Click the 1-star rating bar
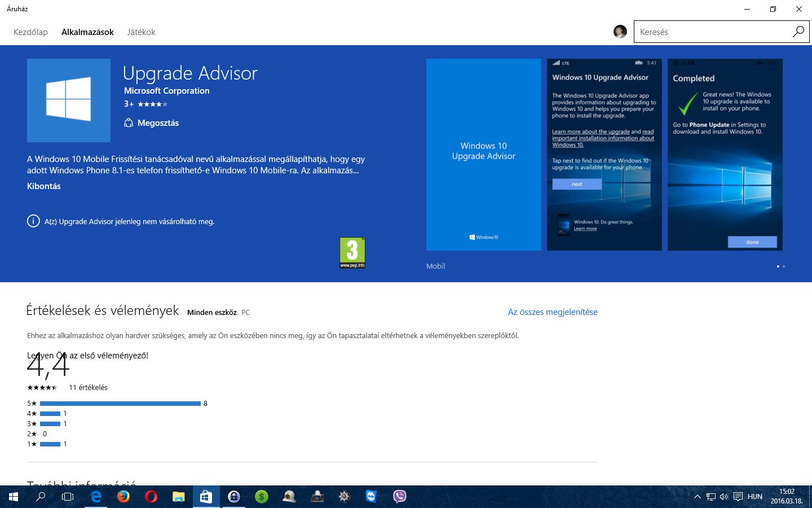The width and height of the screenshot is (812, 508). tap(50, 444)
